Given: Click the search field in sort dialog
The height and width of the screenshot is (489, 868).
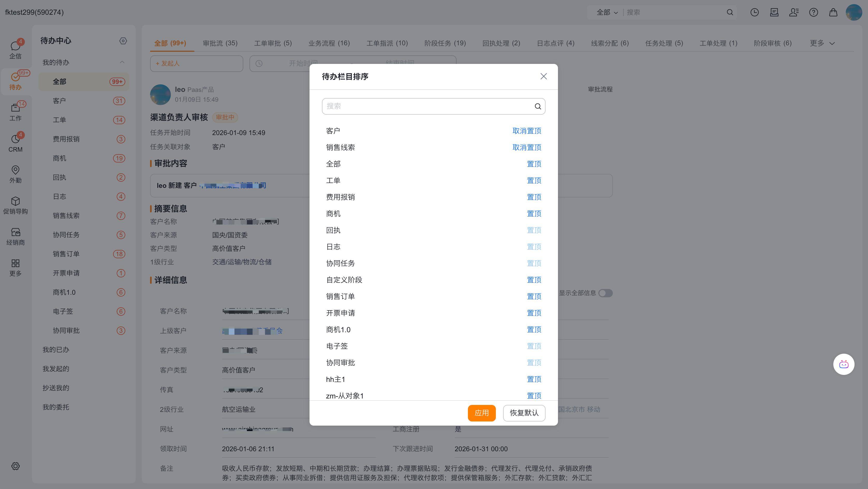Looking at the screenshot, I should [428, 106].
